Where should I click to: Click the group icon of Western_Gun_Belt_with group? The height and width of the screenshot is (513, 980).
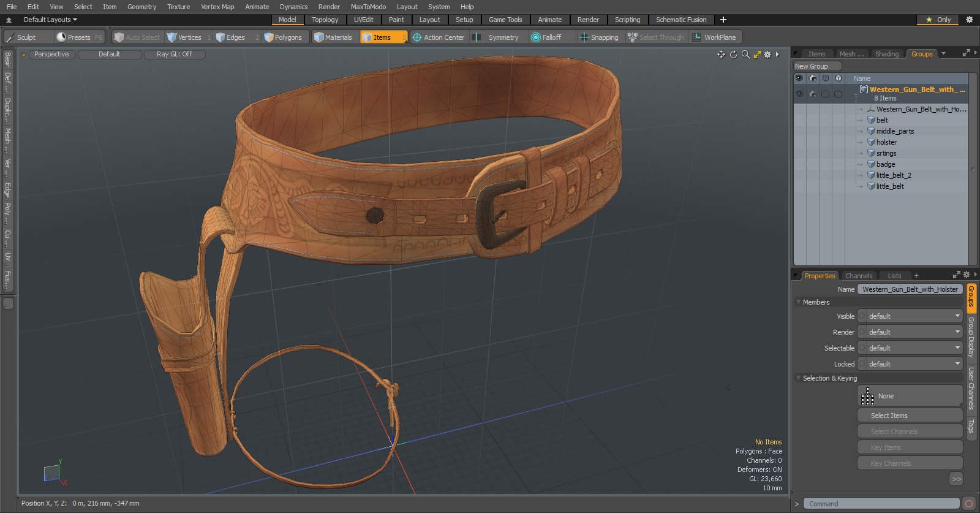864,89
